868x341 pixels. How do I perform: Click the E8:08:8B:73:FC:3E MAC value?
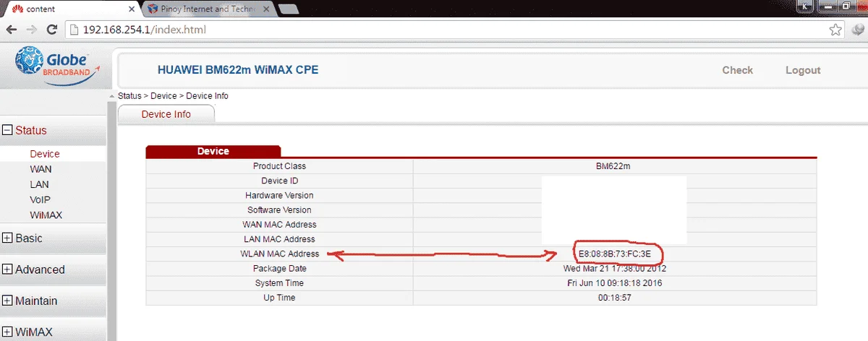[x=615, y=254]
